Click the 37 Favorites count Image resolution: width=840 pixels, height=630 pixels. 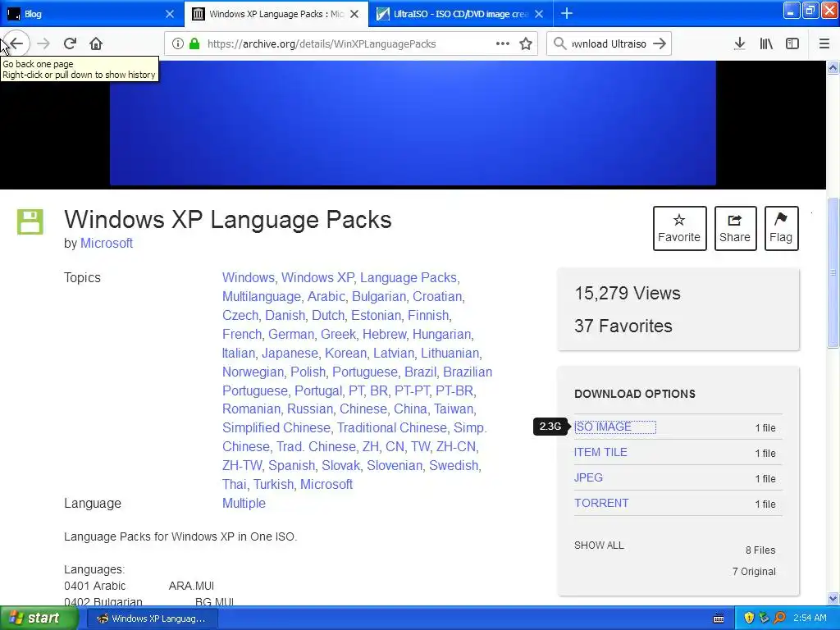[x=623, y=326]
